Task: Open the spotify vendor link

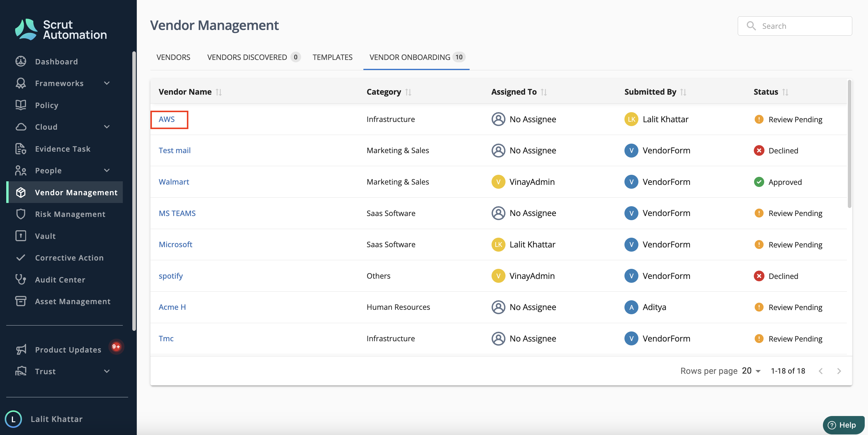Action: coord(171,276)
